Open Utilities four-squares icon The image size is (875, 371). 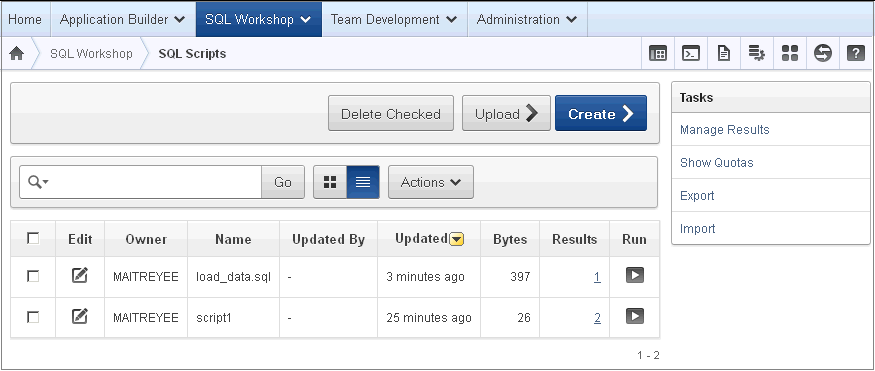click(790, 54)
